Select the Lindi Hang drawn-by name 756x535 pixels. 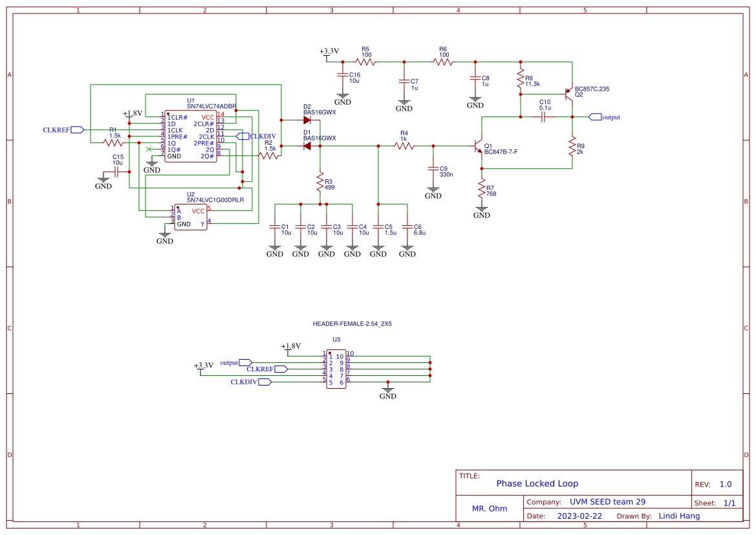click(678, 516)
